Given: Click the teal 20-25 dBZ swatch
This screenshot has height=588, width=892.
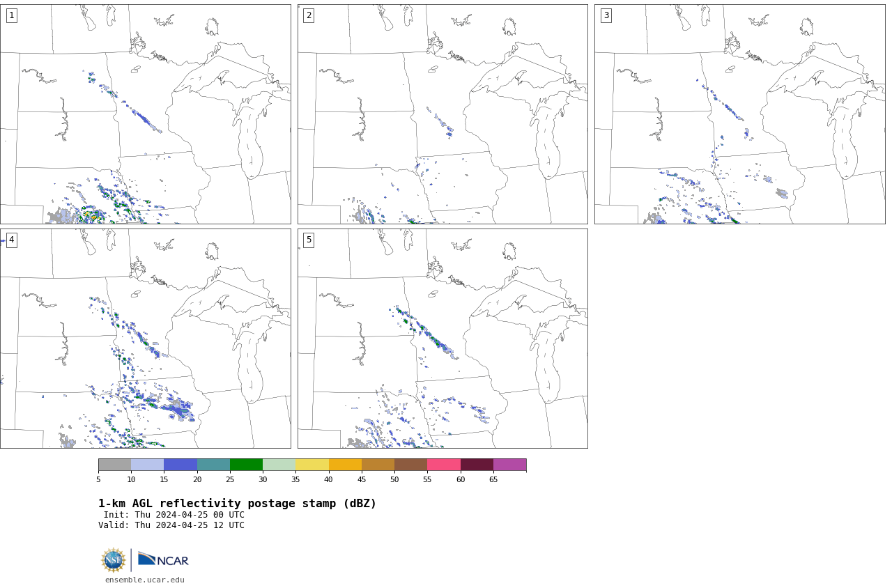Looking at the screenshot, I should click(213, 465).
